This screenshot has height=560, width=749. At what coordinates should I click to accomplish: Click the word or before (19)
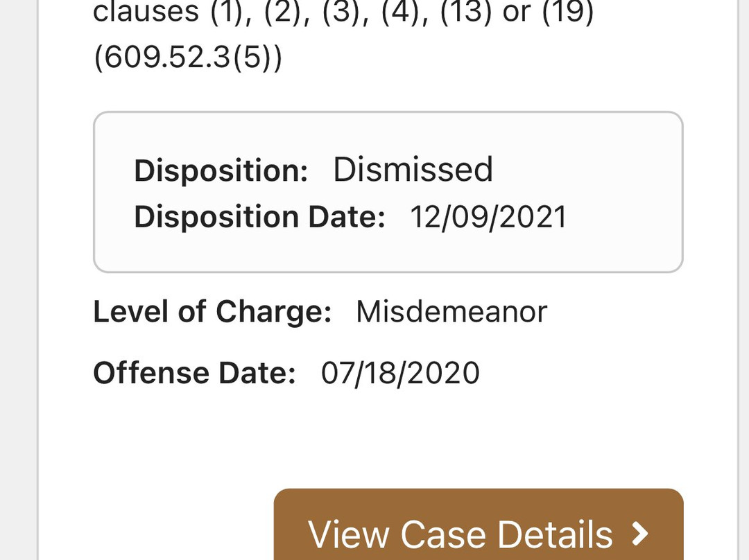pyautogui.click(x=516, y=12)
